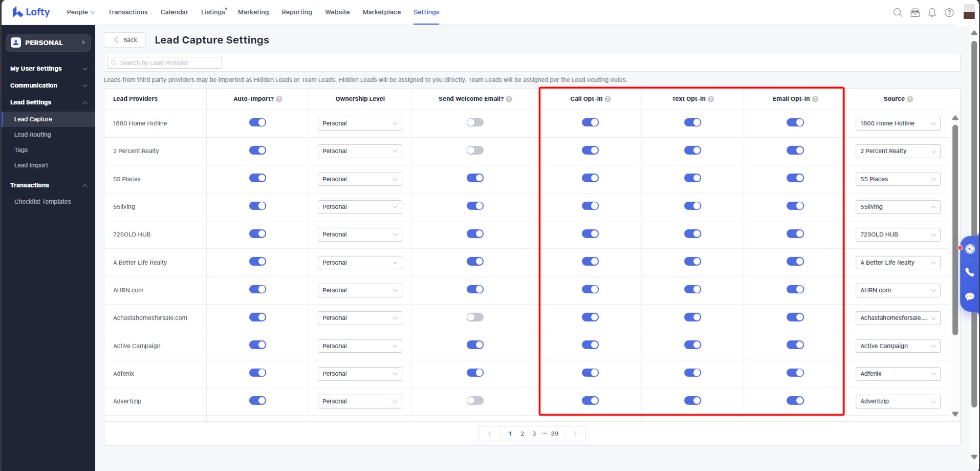Open Source dropdown for 72SOLD HUB
Image resolution: width=980 pixels, height=471 pixels.
point(898,234)
